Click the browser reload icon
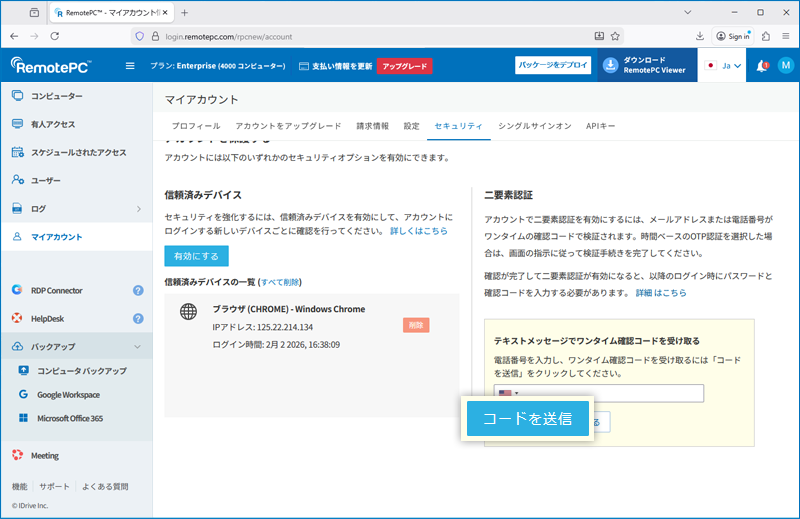Image resolution: width=800 pixels, height=519 pixels. click(55, 36)
